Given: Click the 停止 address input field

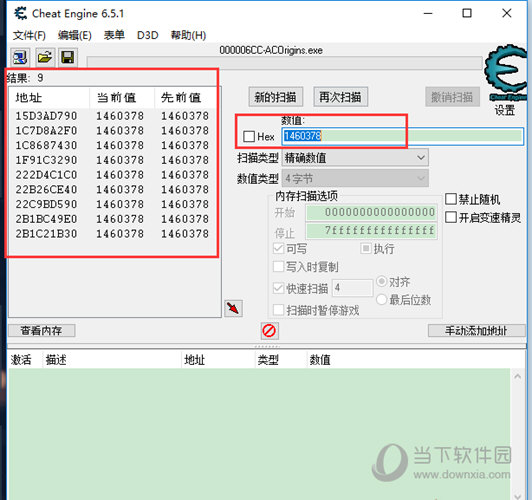Looking at the screenshot, I should 371,231.
